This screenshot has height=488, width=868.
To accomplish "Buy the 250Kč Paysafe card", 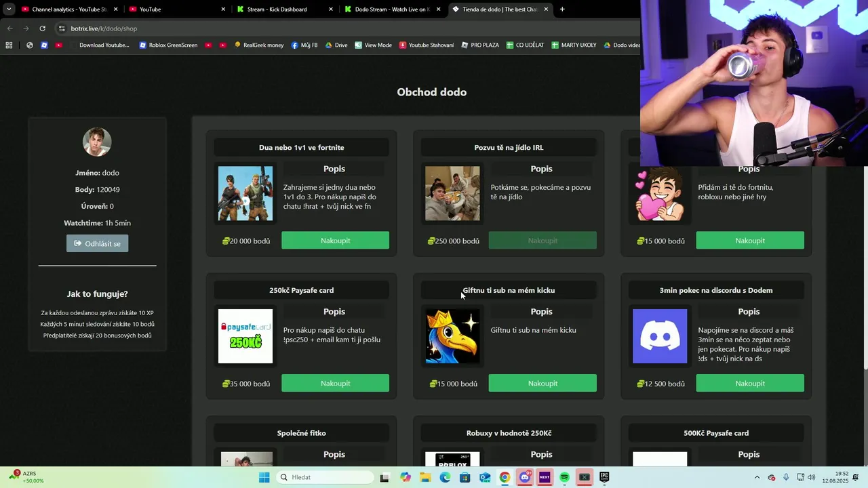I will (335, 384).
